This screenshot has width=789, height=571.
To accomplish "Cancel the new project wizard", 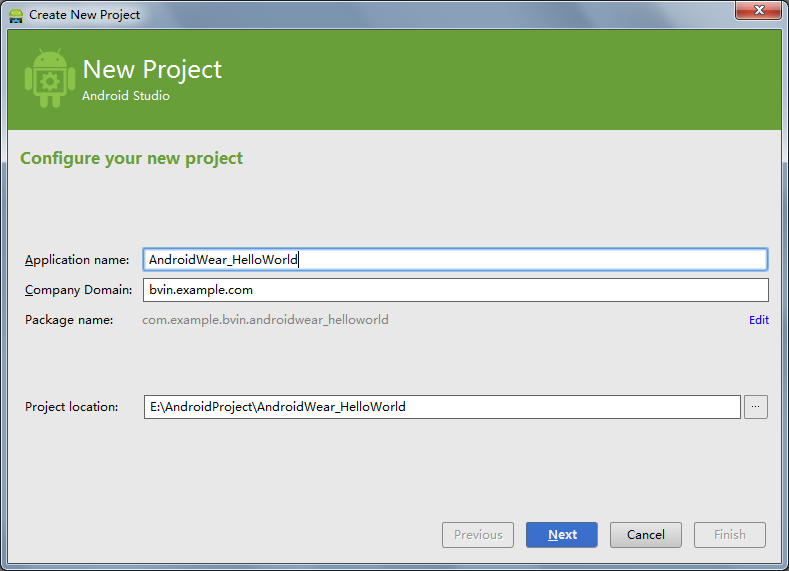I will 646,534.
